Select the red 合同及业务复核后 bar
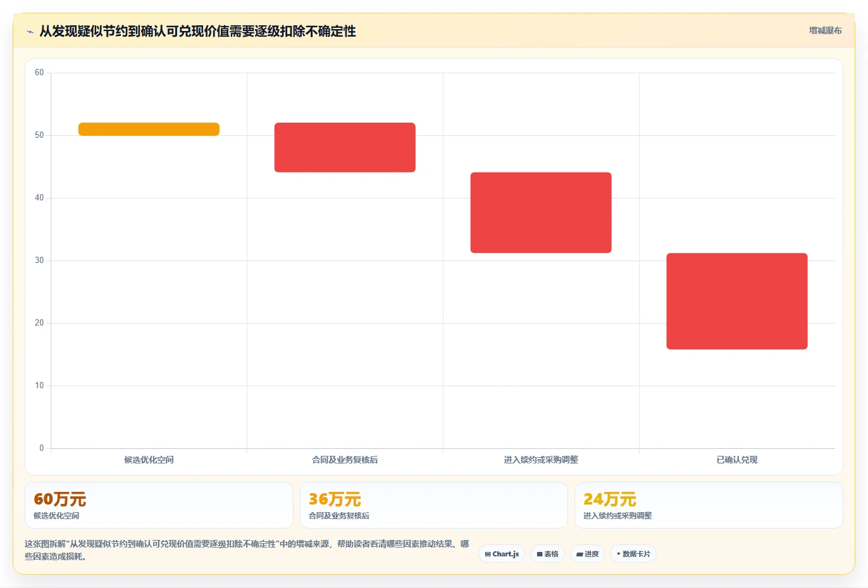This screenshot has height=588, width=868. tap(345, 147)
